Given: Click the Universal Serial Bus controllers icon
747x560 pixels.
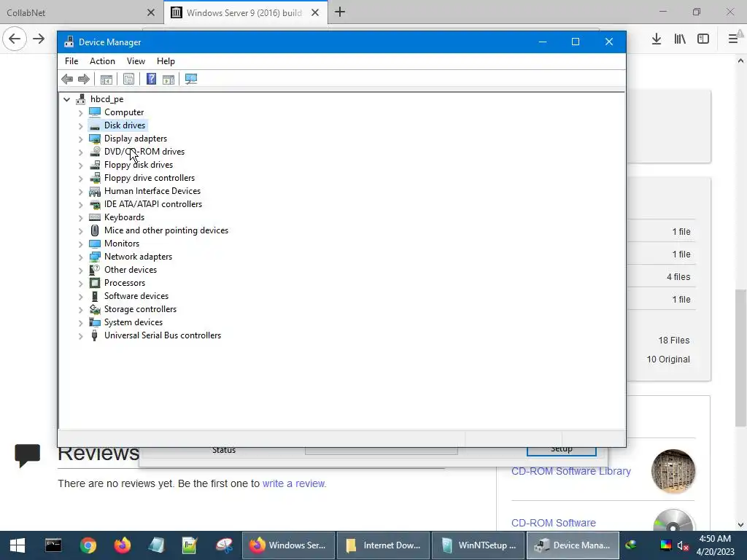Looking at the screenshot, I should [95, 335].
